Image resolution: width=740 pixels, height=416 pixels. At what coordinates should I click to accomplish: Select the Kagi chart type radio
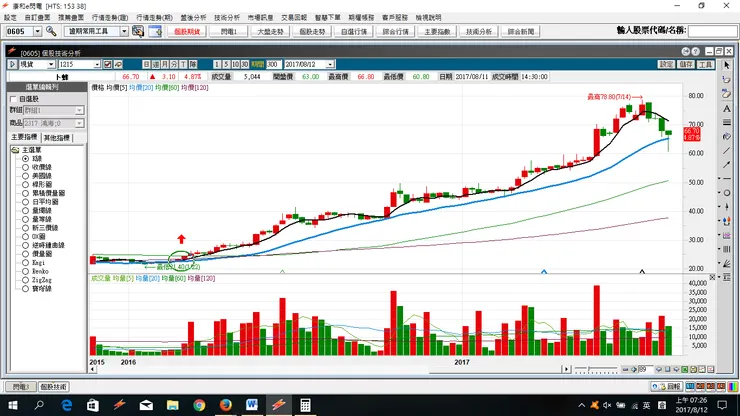(25, 263)
